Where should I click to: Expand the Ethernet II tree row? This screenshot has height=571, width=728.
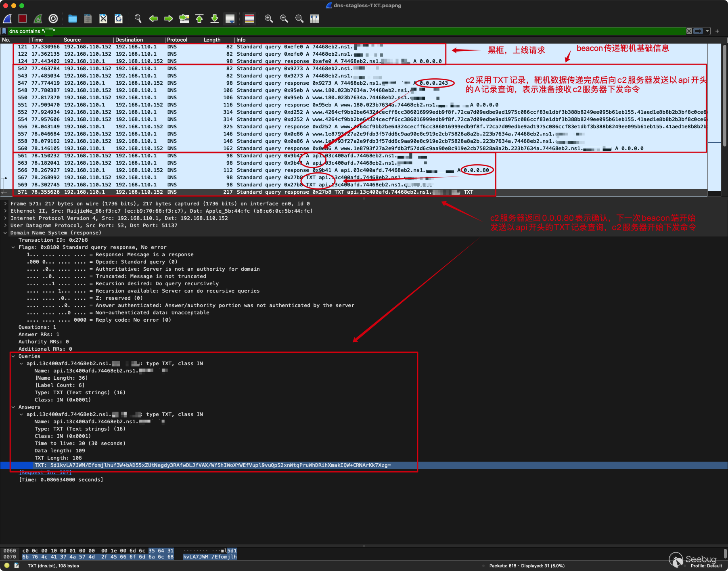pyautogui.click(x=5, y=211)
